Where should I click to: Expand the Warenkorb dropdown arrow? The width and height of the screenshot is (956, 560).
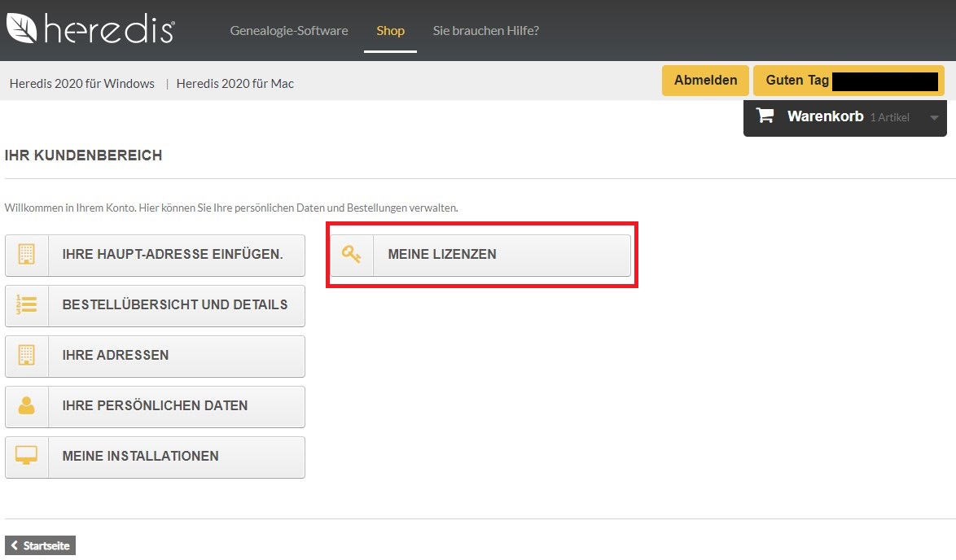click(x=934, y=118)
